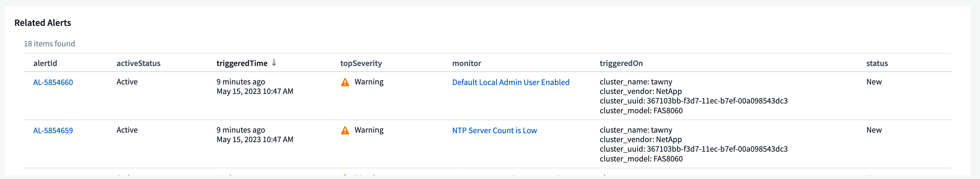The width and height of the screenshot is (980, 179).
Task: Click the 18 items found text
Action: (49, 44)
